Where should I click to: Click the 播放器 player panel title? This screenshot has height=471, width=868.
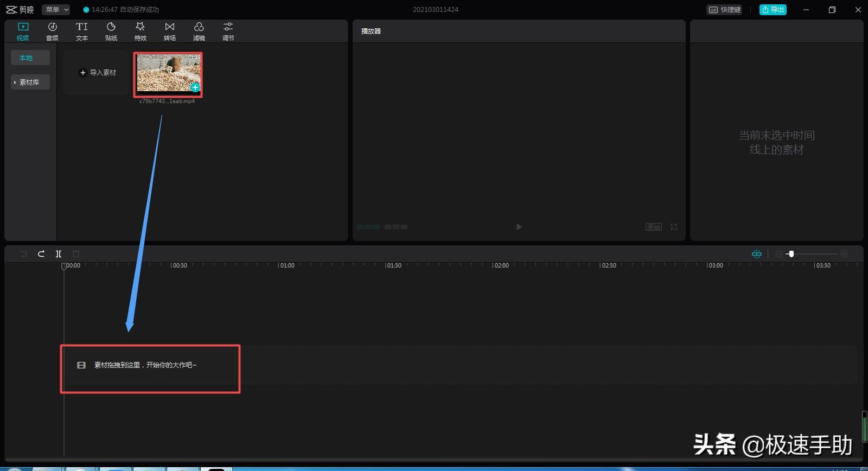(371, 31)
